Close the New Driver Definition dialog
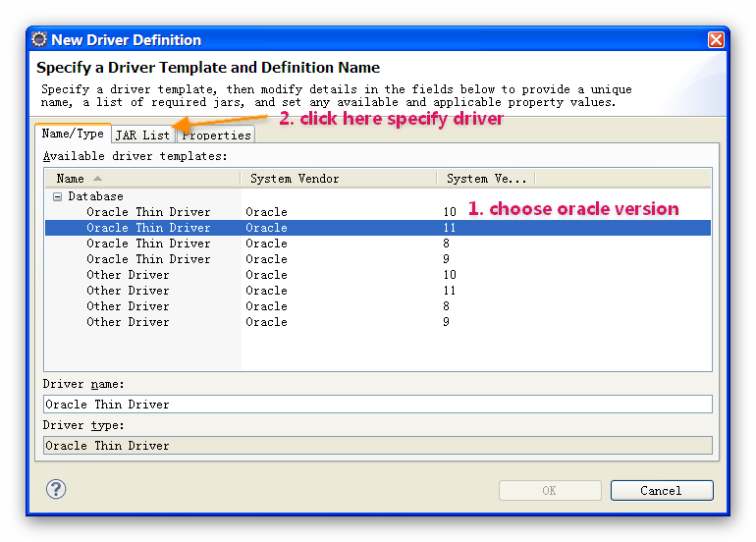This screenshot has width=756, height=542. point(716,39)
